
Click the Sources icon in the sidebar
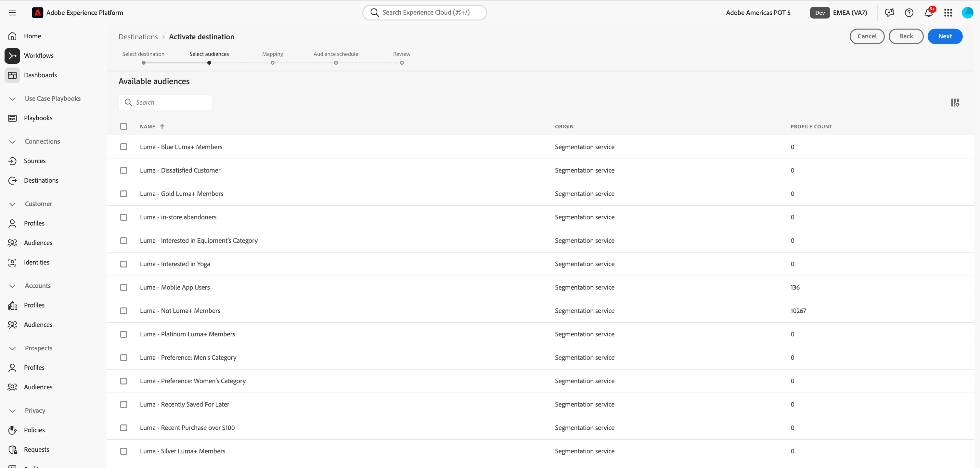click(12, 161)
